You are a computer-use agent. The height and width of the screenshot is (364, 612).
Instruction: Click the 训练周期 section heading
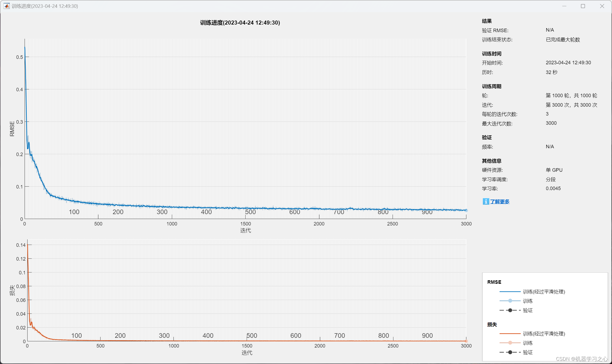pyautogui.click(x=492, y=86)
